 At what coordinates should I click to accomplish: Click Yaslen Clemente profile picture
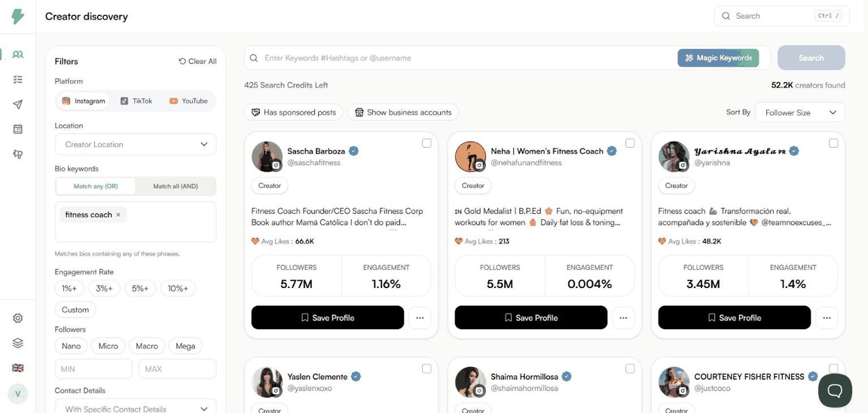click(267, 382)
